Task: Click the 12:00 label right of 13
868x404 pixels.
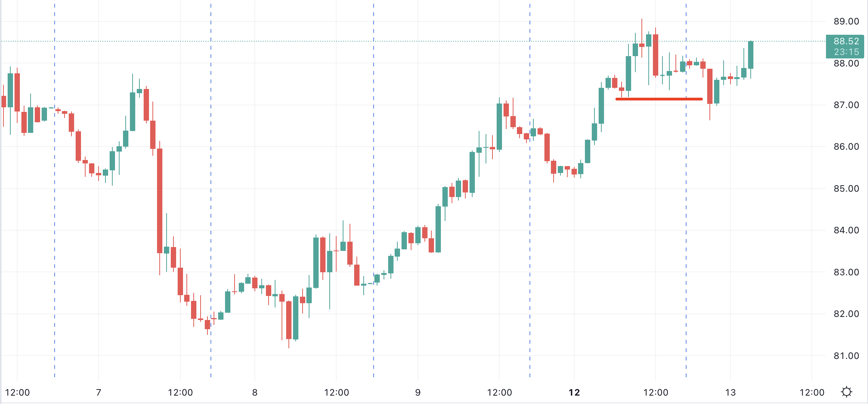Action: pyautogui.click(x=812, y=393)
